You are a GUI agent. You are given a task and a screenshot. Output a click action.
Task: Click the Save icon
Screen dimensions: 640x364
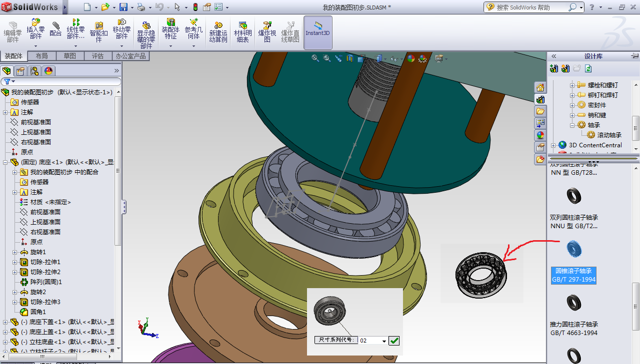(123, 7)
